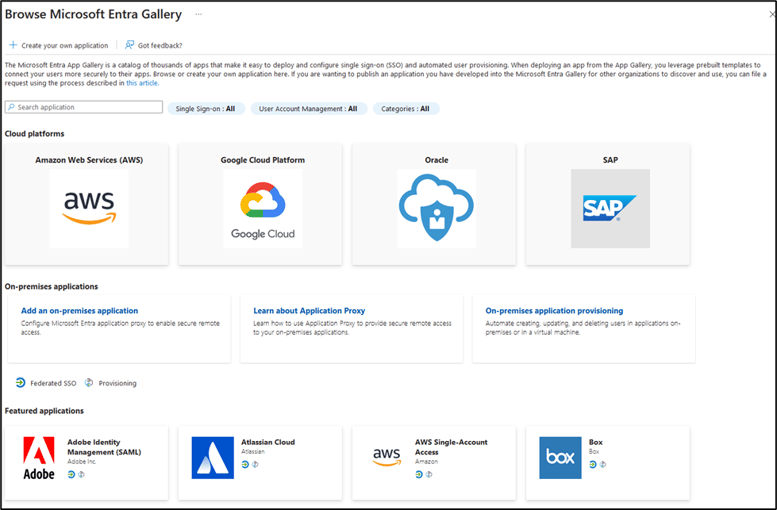Open the Adobe logo in Featured applications
The height and width of the screenshot is (510, 777).
pos(39,458)
